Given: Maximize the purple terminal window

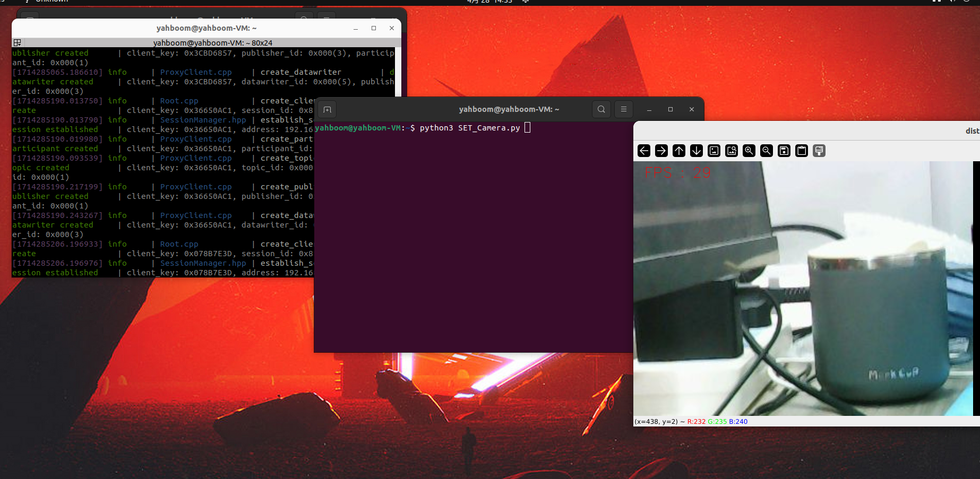Looking at the screenshot, I should (670, 109).
